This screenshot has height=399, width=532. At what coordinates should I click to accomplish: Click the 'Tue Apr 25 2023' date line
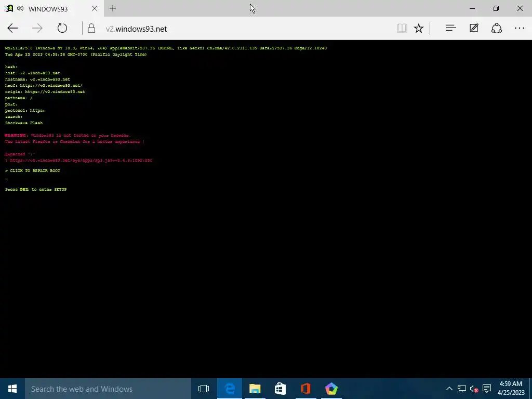[76, 54]
